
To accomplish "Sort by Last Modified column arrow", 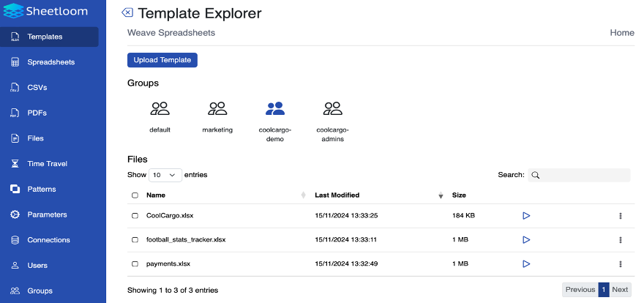I will (441, 195).
